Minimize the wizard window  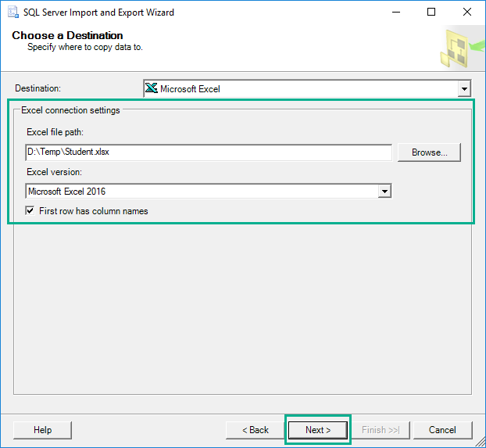click(x=396, y=12)
